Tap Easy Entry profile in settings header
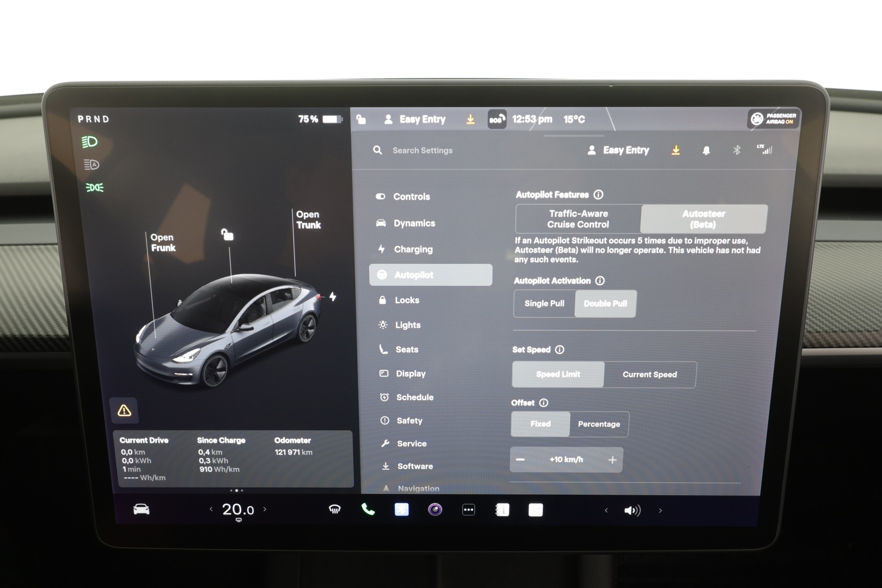The height and width of the screenshot is (588, 882). coord(618,150)
